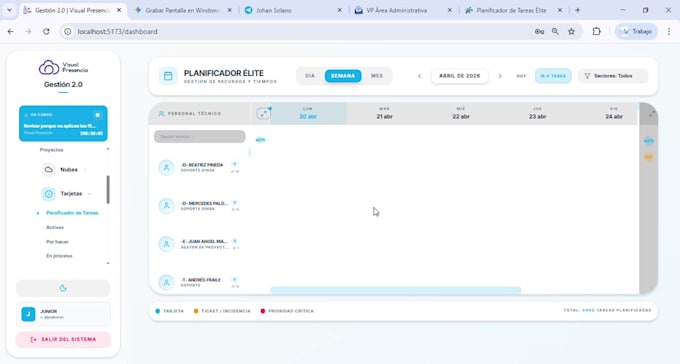The width and height of the screenshot is (680, 364).
Task: Switch to the Planificador de Tareas Élite tab
Action: coord(513,10)
